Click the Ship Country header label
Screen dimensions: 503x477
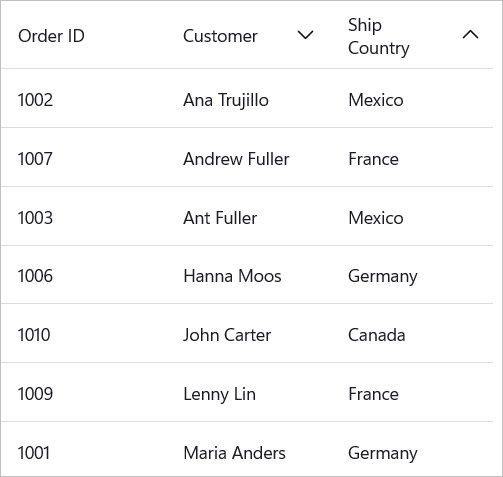click(x=379, y=36)
